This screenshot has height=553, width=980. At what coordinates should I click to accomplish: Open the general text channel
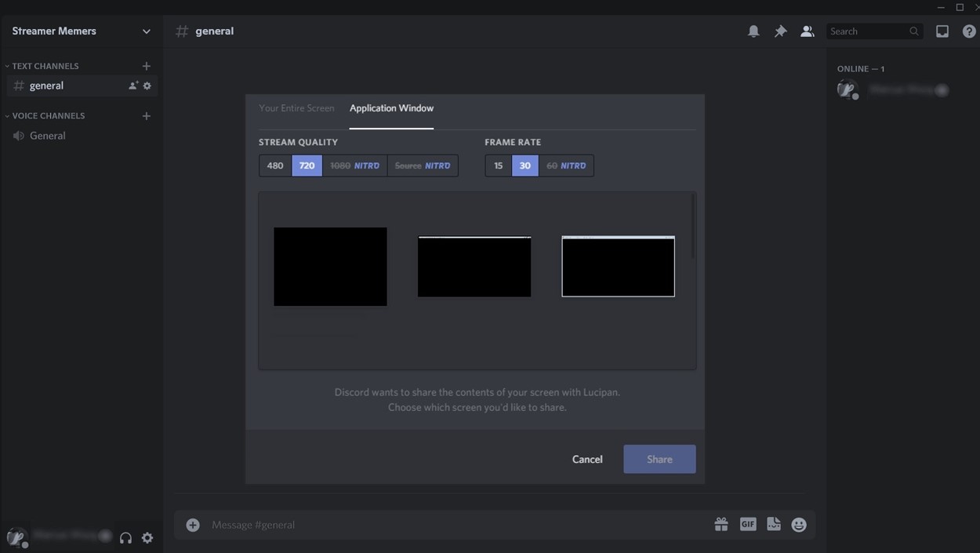pos(82,85)
